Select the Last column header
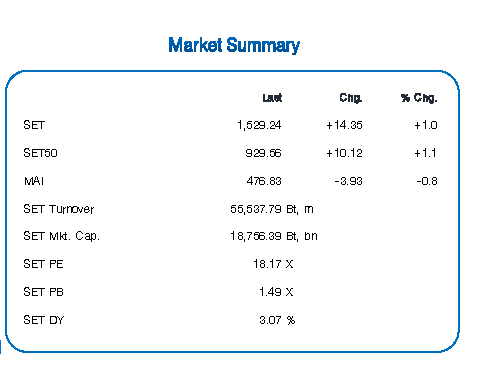This screenshot has width=480, height=368. pyautogui.click(x=272, y=98)
